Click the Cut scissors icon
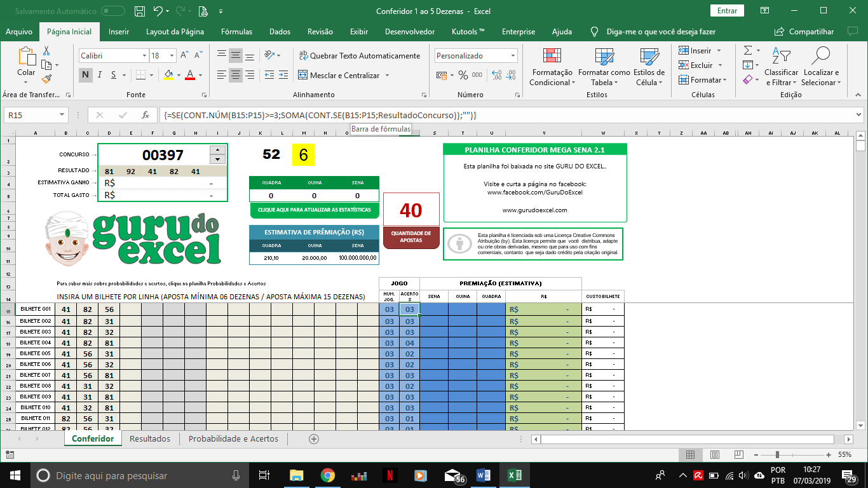The width and height of the screenshot is (868, 488). 46,51
